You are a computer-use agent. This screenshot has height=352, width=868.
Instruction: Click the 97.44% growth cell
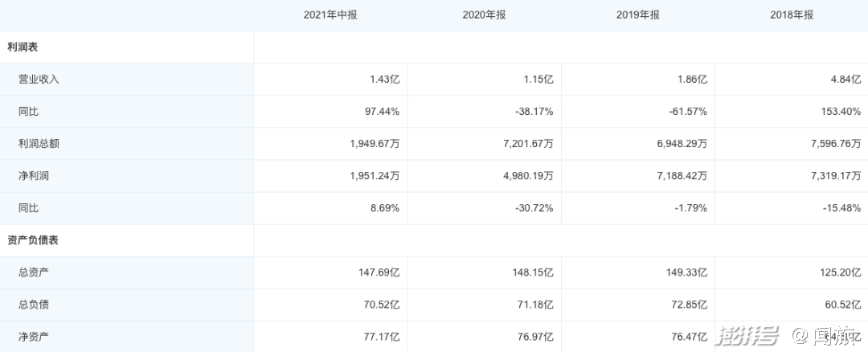[379, 112]
